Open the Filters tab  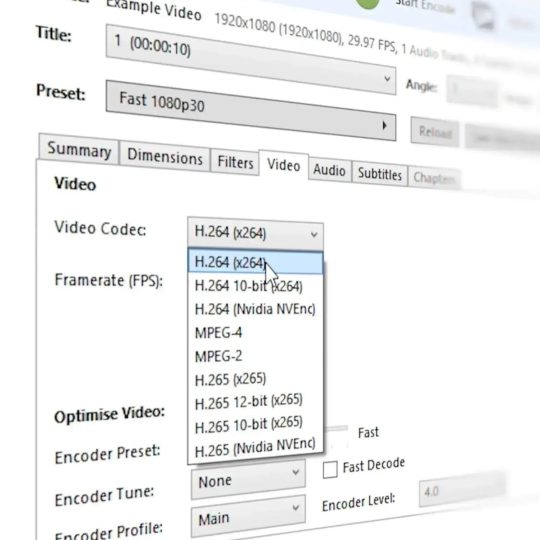[235, 162]
